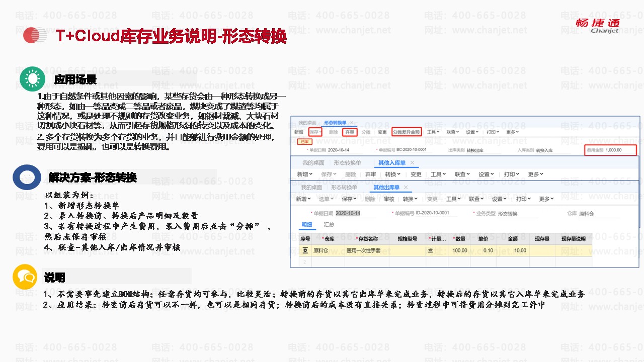Switch to 我的桌面 tab in the top window
This screenshot has width=644, height=362.
pyautogui.click(x=307, y=122)
